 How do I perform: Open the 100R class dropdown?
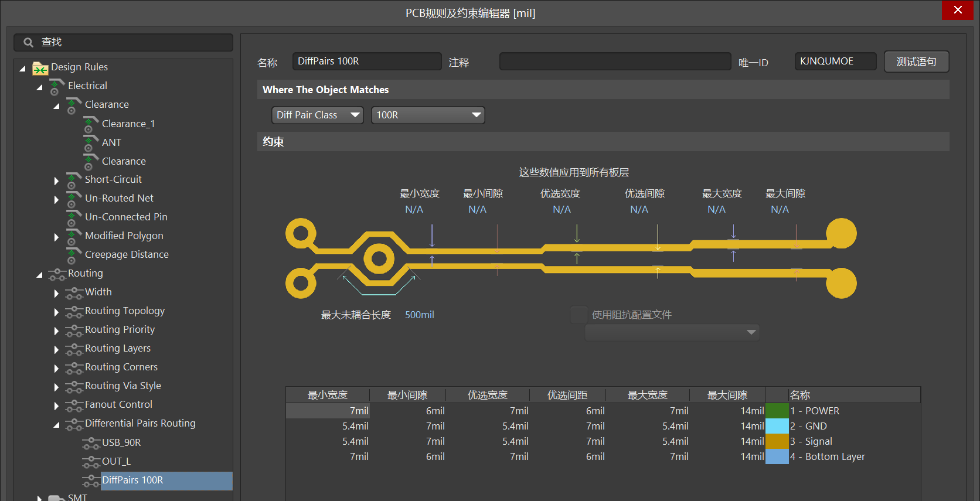point(428,115)
